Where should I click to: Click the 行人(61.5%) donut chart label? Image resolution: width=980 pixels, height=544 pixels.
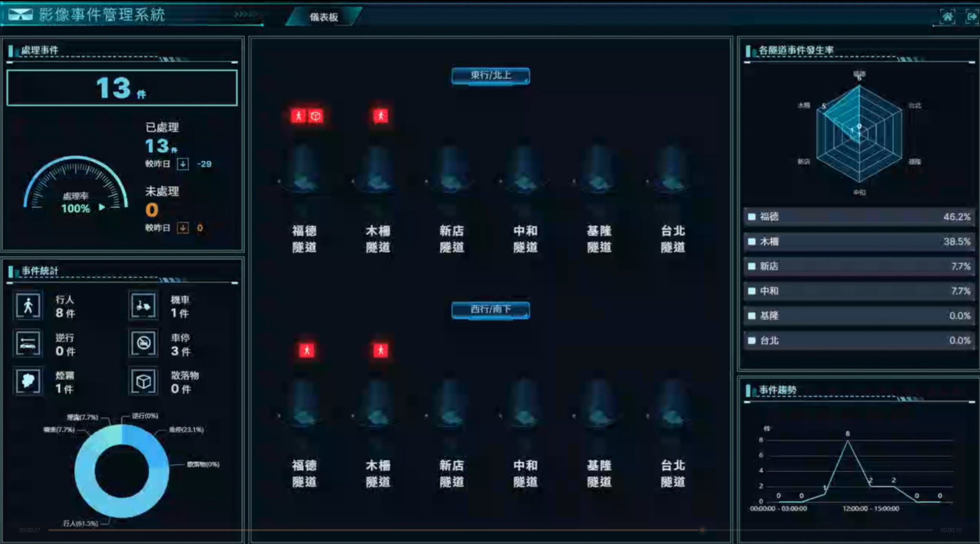[80, 523]
